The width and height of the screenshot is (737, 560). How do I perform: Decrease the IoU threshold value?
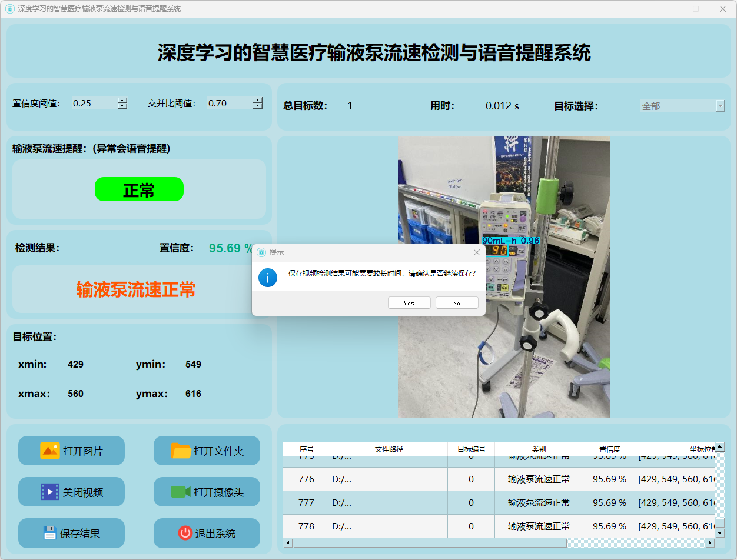258,106
